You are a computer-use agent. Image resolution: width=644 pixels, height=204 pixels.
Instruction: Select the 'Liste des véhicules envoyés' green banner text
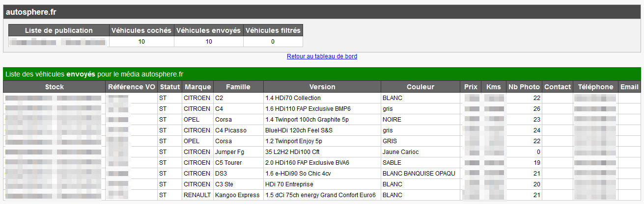[x=94, y=75]
